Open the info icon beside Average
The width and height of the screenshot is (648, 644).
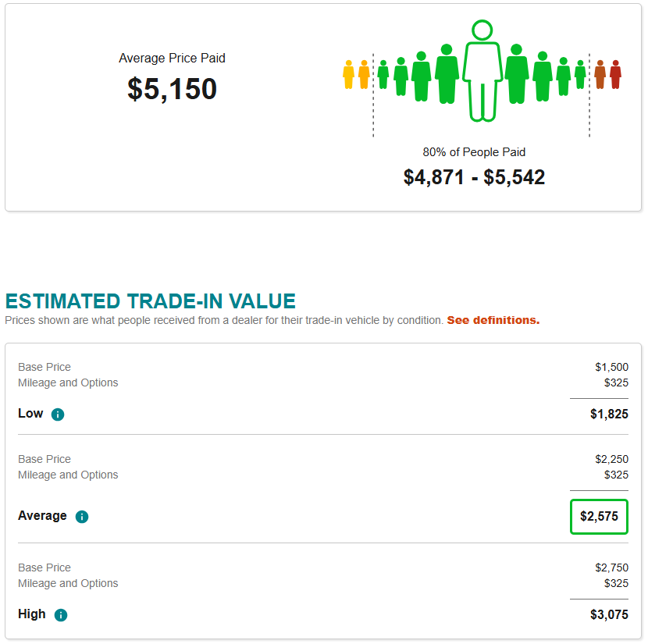(82, 517)
